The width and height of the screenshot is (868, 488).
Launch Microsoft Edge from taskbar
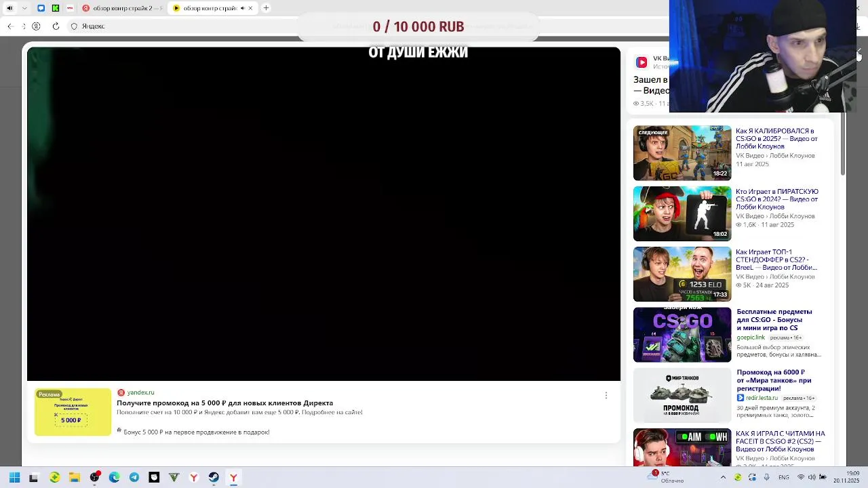114,478
